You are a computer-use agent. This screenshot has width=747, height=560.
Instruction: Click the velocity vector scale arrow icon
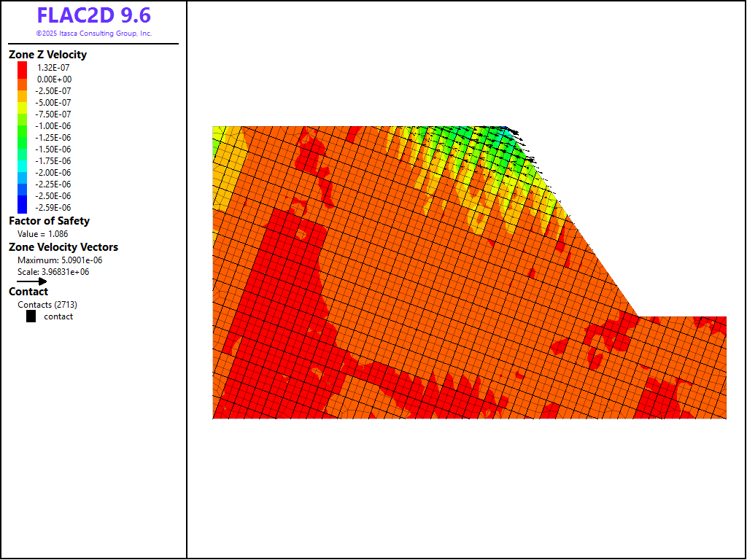32,281
